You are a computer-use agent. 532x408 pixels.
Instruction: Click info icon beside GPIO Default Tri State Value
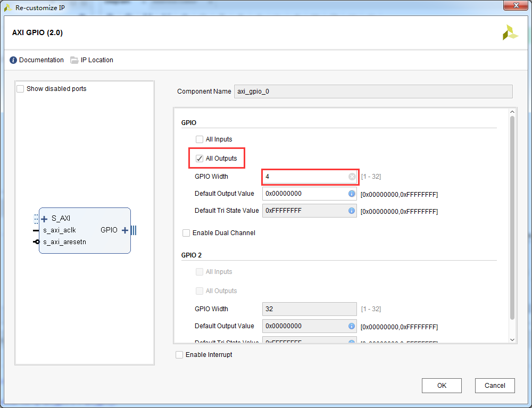tap(352, 211)
